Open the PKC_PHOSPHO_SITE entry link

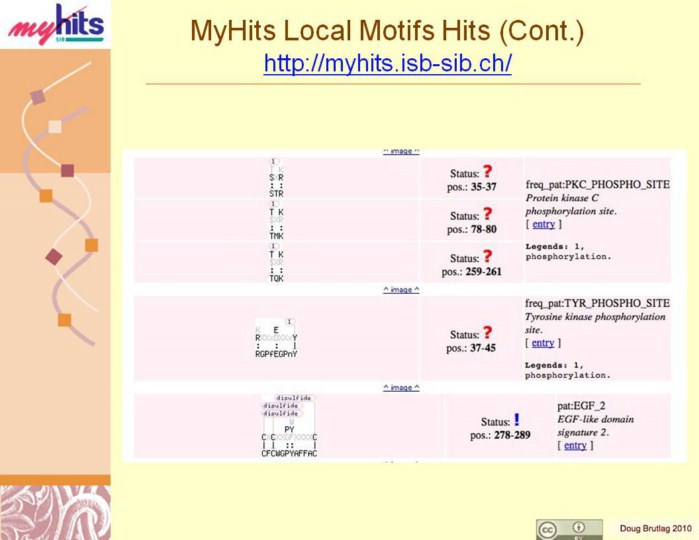543,225
